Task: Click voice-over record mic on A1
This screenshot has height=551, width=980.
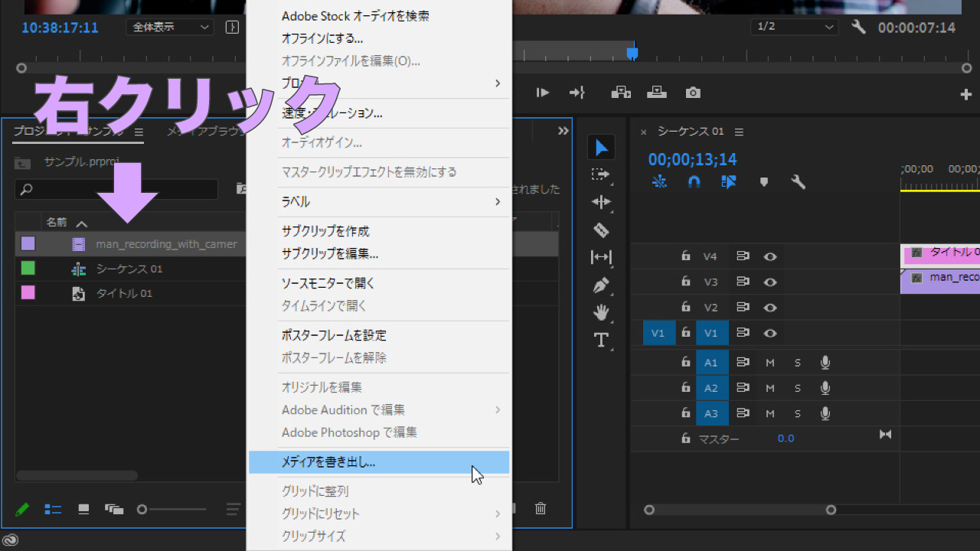Action: tap(825, 363)
